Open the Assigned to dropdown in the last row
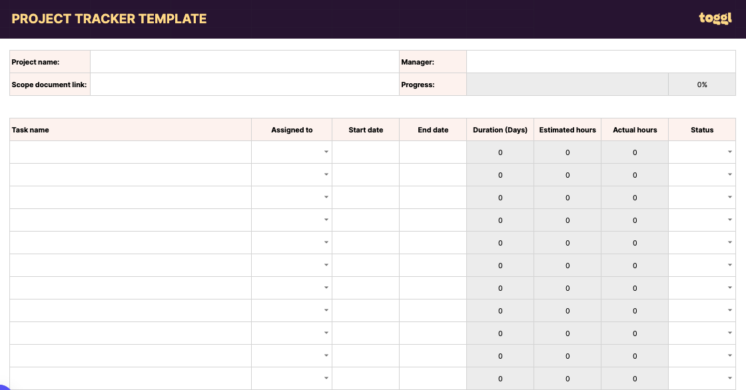746x390 pixels. click(x=326, y=378)
